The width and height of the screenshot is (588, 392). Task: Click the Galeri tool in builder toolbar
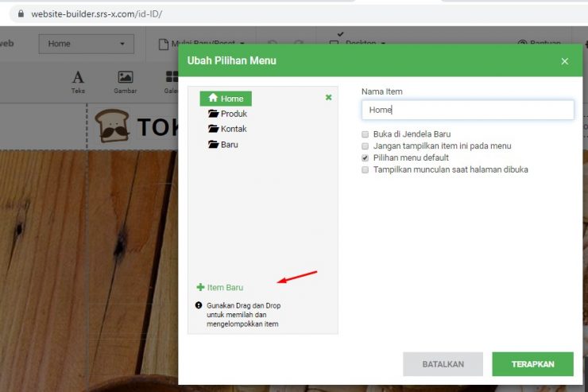pyautogui.click(x=172, y=82)
